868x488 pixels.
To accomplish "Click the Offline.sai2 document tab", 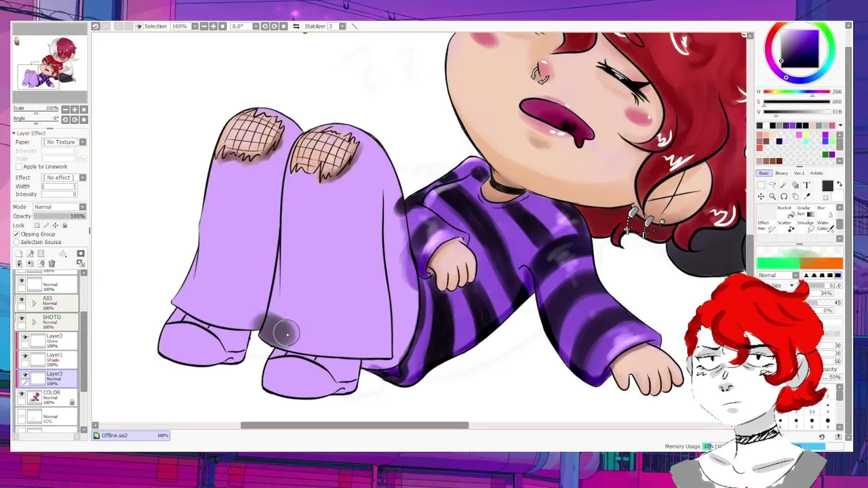I will (131, 435).
